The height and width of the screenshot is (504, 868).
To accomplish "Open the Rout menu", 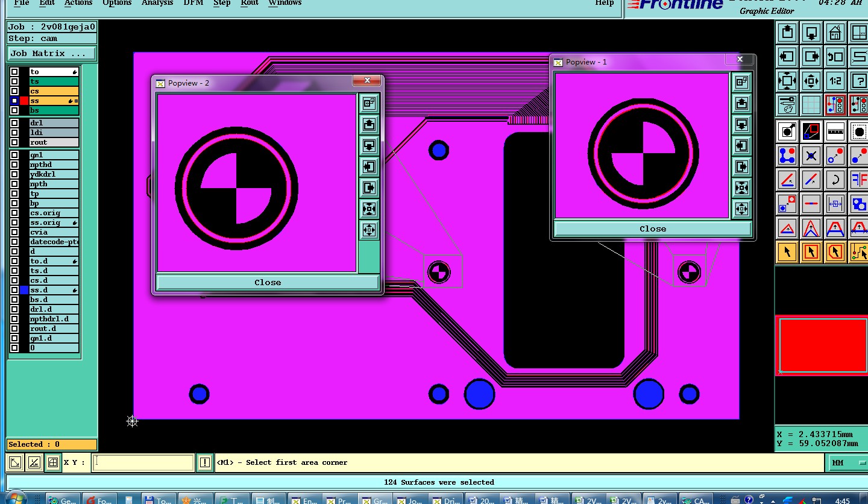I will (249, 3).
